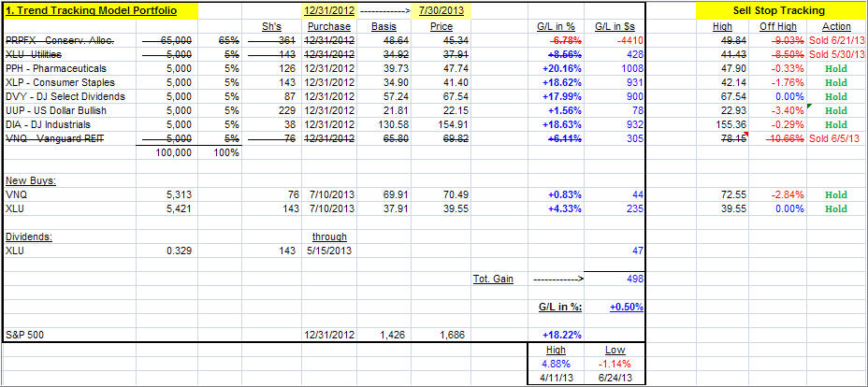The image size is (868, 387).
Task: Click the Basis column header
Action: point(383,26)
